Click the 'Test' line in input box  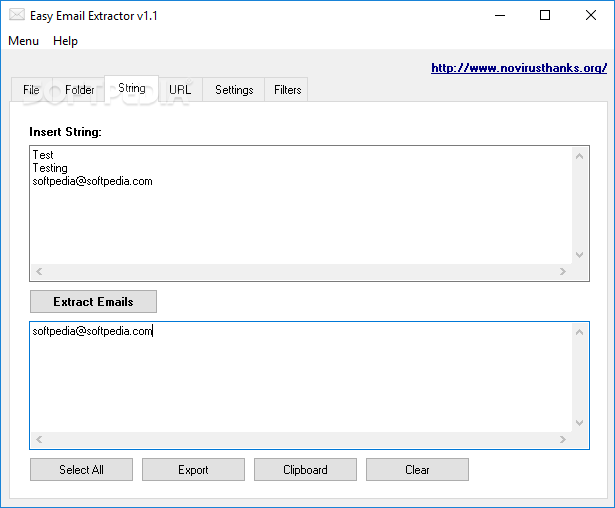click(x=43, y=155)
